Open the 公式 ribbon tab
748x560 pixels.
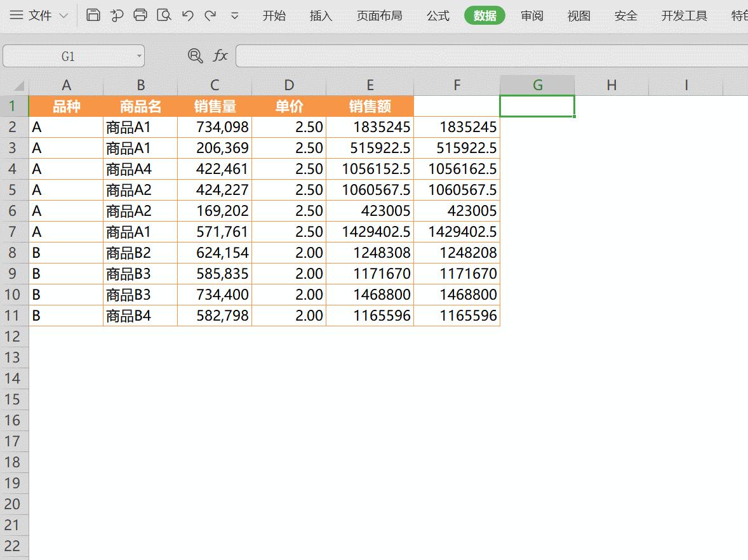[438, 16]
